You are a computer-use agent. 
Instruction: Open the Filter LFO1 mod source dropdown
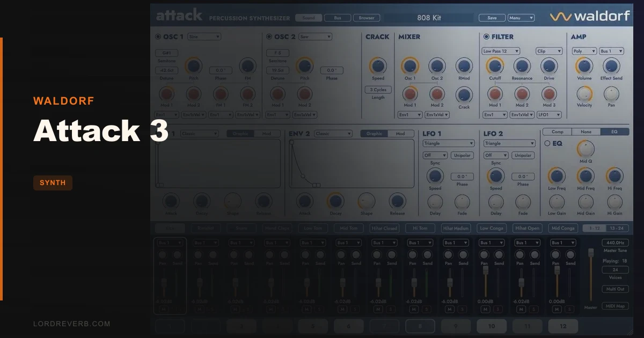click(x=548, y=115)
